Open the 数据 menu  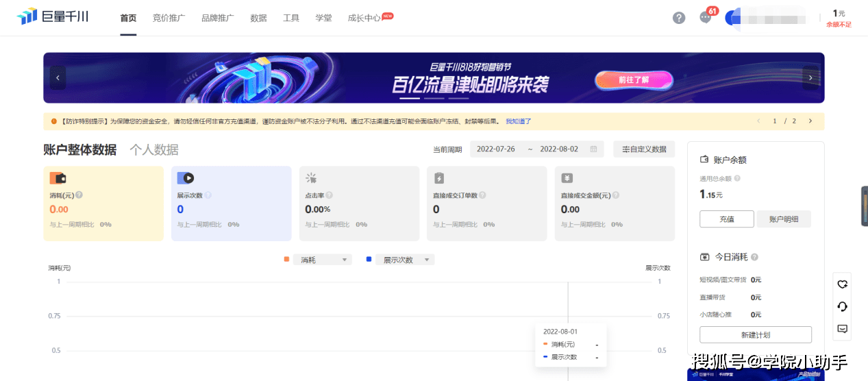(x=258, y=18)
